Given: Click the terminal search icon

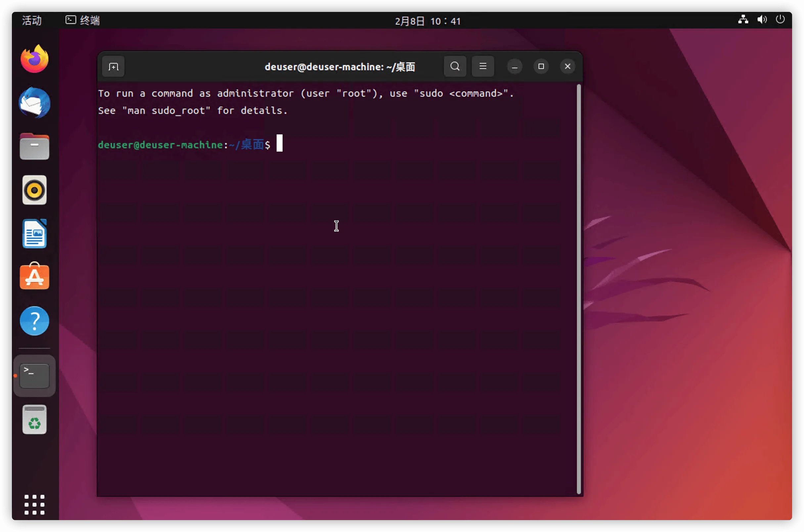Looking at the screenshot, I should click(455, 66).
